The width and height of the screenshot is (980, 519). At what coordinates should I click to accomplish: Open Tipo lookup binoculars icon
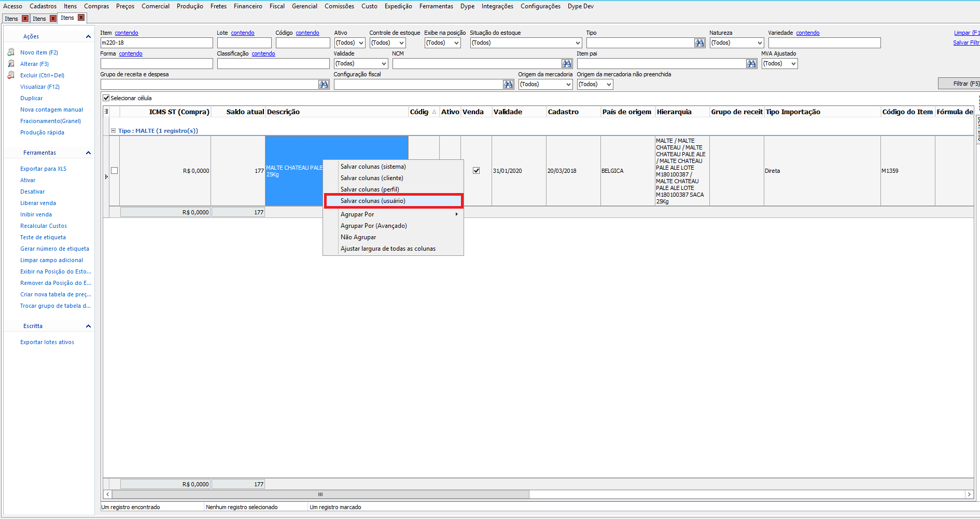coord(699,43)
